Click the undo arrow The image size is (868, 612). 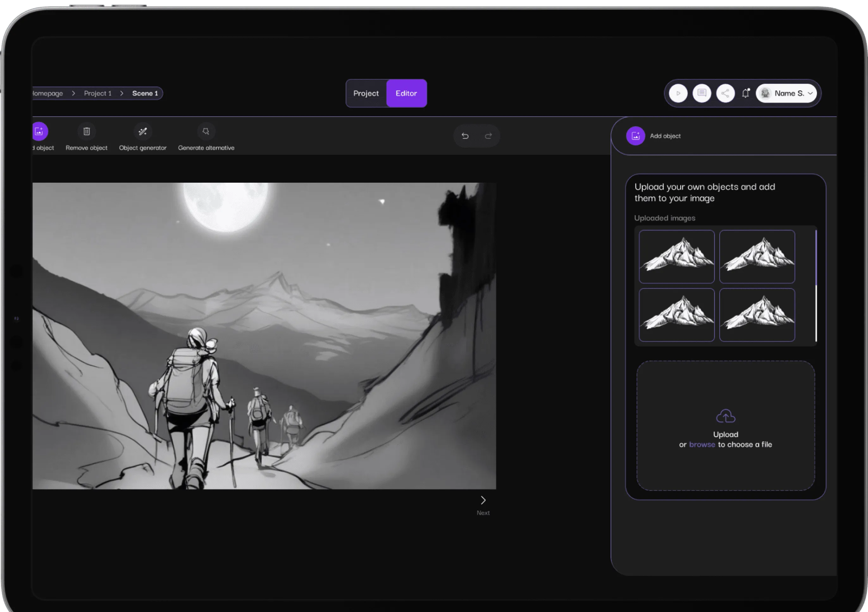pyautogui.click(x=465, y=136)
